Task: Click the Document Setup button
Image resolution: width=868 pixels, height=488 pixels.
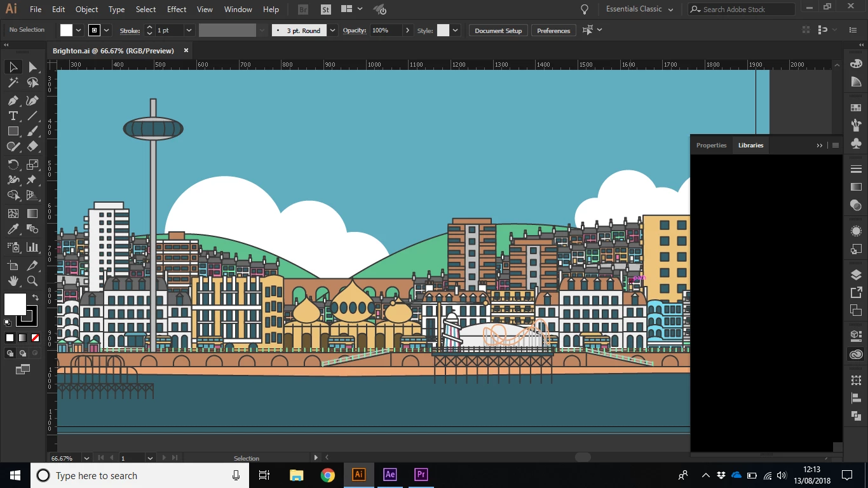Action: click(x=498, y=30)
